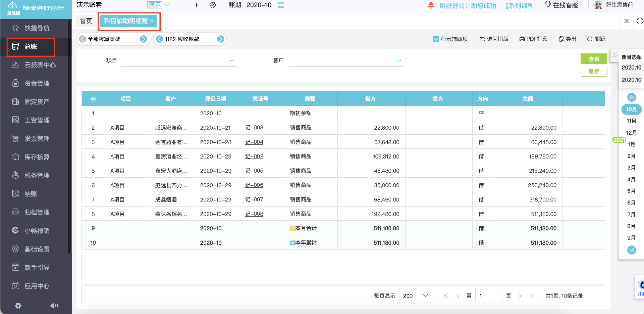Click the PDF打印 print icon
This screenshot has width=644, height=314.
click(x=522, y=39)
